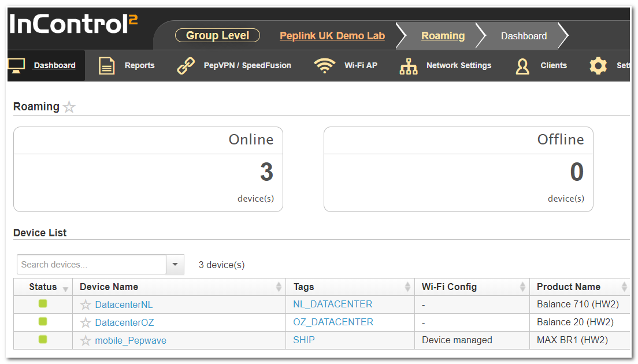
Task: Click the Settings gear icon
Action: tap(598, 66)
